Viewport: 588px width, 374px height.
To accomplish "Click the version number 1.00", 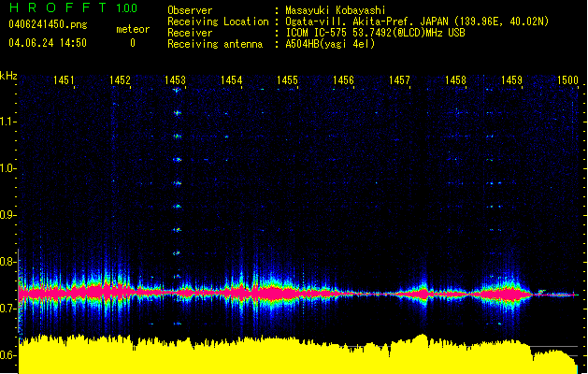I will [124, 8].
